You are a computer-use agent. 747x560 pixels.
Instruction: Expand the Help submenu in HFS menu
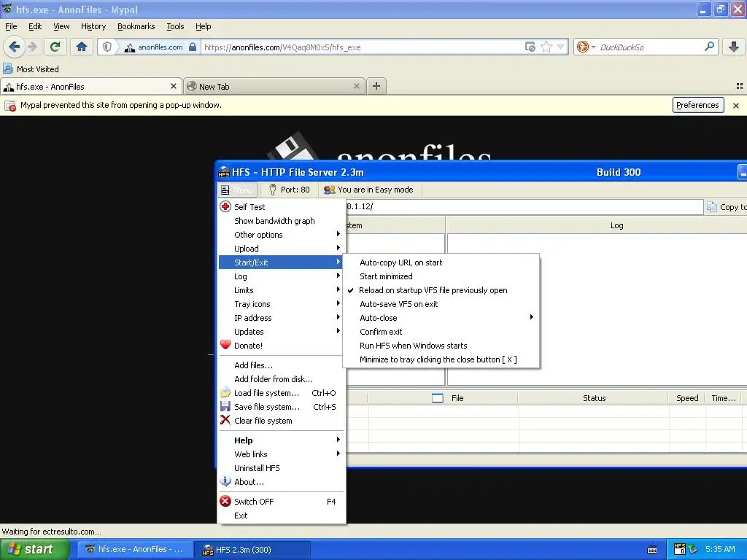click(281, 440)
